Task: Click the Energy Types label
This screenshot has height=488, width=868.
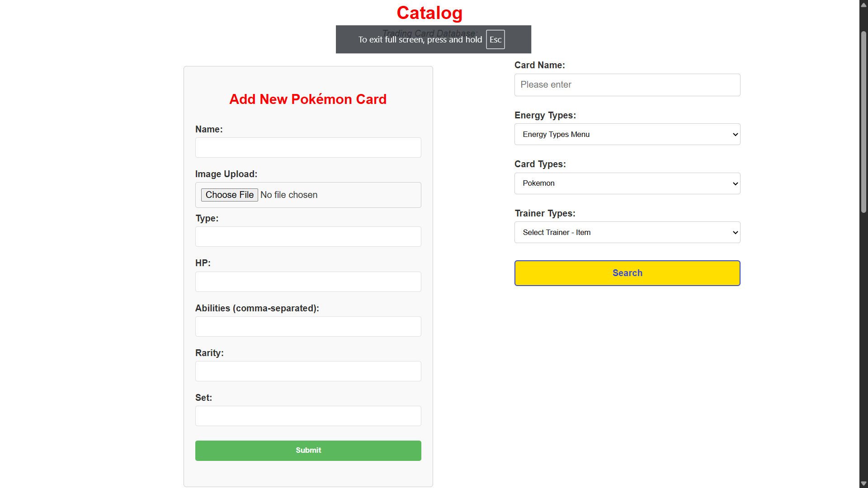Action: pyautogui.click(x=545, y=115)
